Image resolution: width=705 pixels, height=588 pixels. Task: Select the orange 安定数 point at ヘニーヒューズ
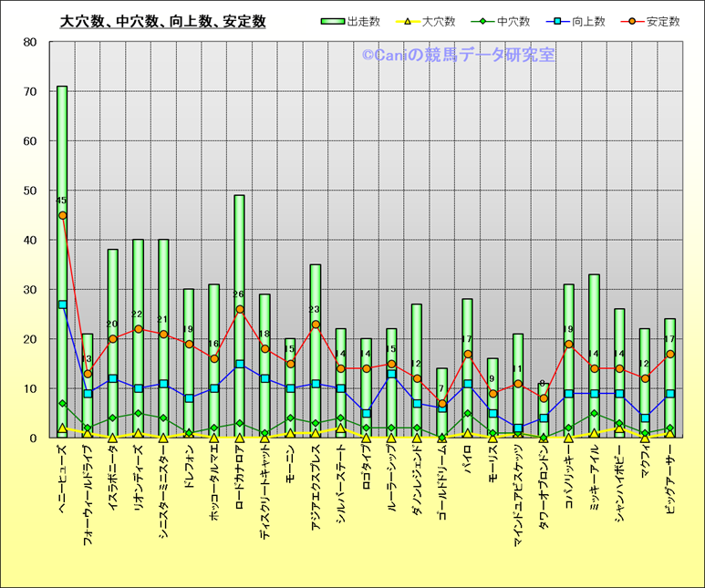coord(62,215)
